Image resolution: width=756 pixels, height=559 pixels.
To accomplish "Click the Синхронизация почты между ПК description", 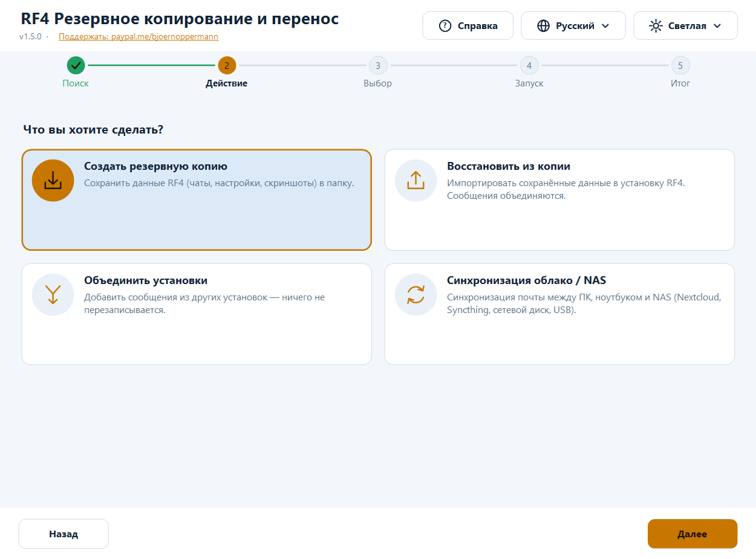I will (584, 303).
